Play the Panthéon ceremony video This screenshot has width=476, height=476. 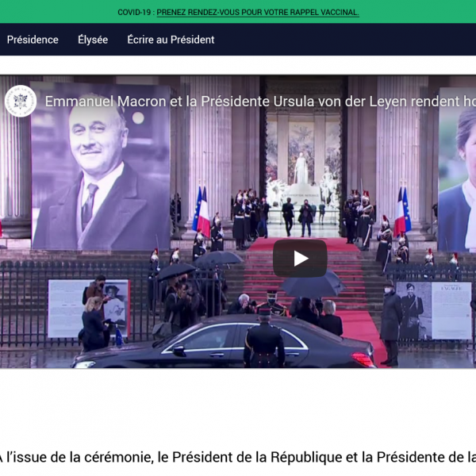coord(300,259)
